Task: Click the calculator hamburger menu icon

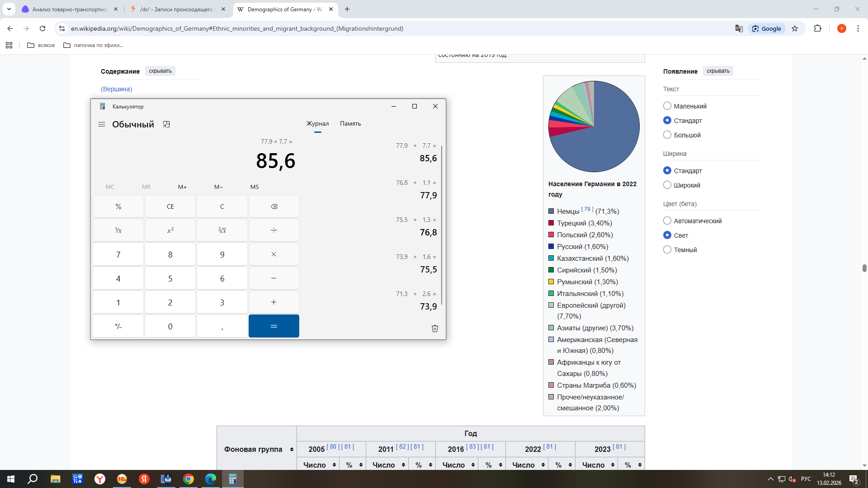Action: pyautogui.click(x=102, y=124)
